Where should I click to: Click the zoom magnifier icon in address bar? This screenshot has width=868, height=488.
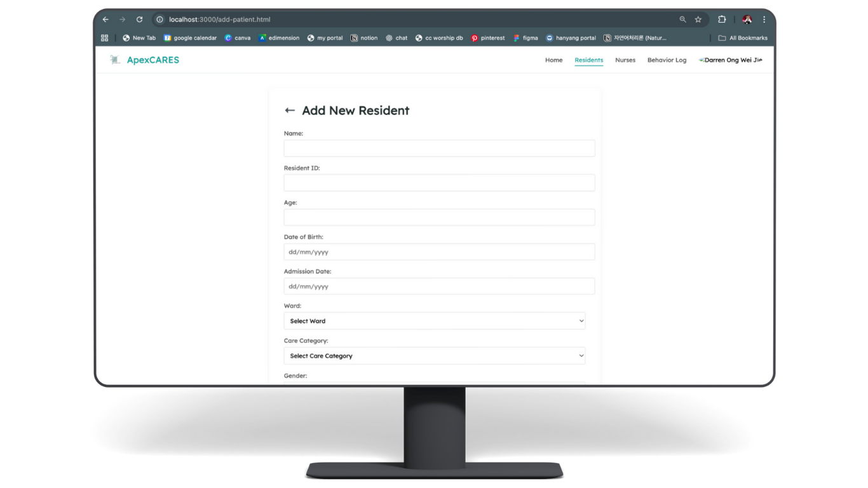(683, 20)
